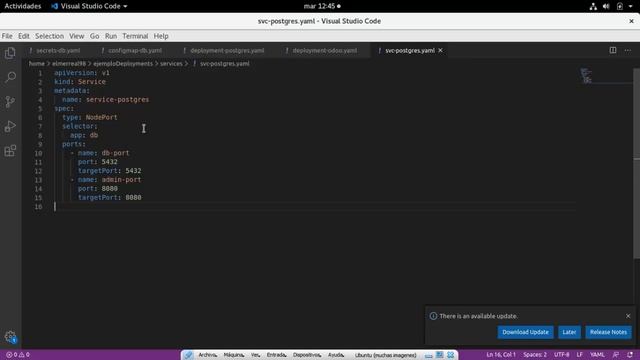The width and height of the screenshot is (640, 360).
Task: Open the Source Control view
Action: (10, 102)
